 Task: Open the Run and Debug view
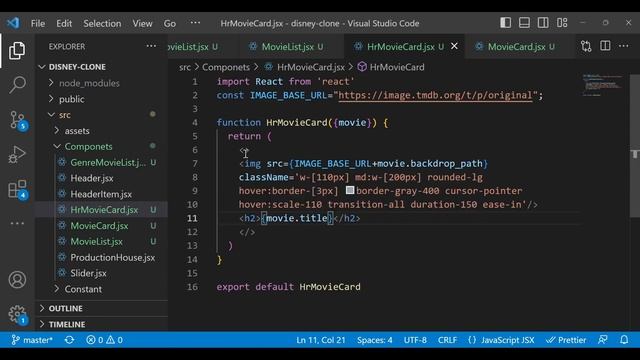point(17,155)
